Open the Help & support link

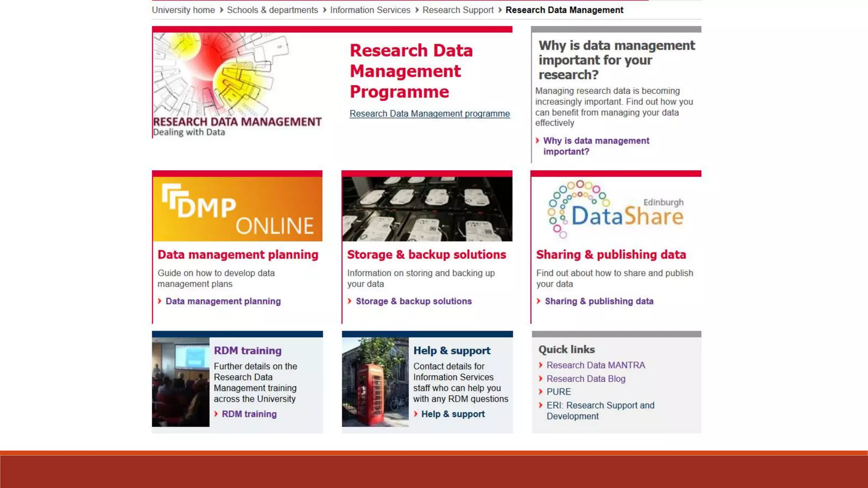click(x=453, y=414)
